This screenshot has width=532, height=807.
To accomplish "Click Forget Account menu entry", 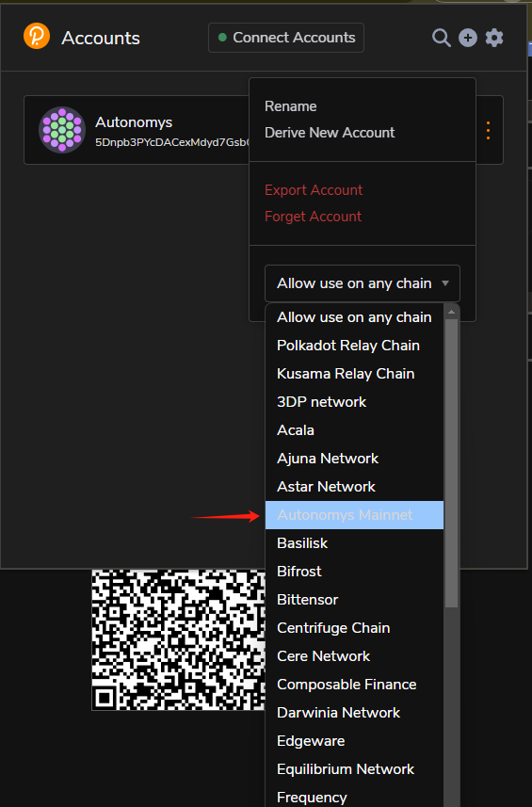I will [x=313, y=217].
